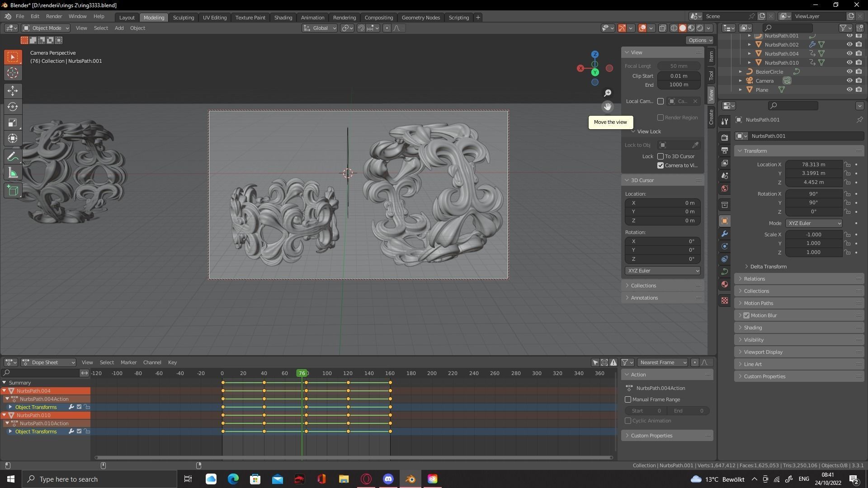Uncheck Lock Camera to View
Image resolution: width=868 pixels, height=488 pixels.
point(660,165)
